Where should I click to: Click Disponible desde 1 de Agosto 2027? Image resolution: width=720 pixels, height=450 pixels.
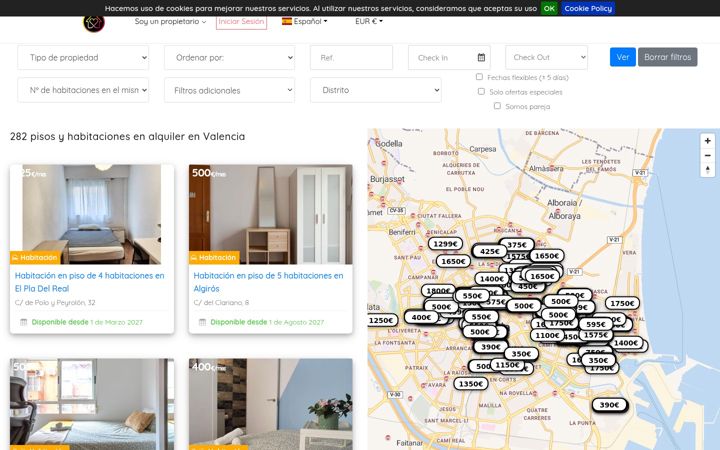pyautogui.click(x=267, y=322)
